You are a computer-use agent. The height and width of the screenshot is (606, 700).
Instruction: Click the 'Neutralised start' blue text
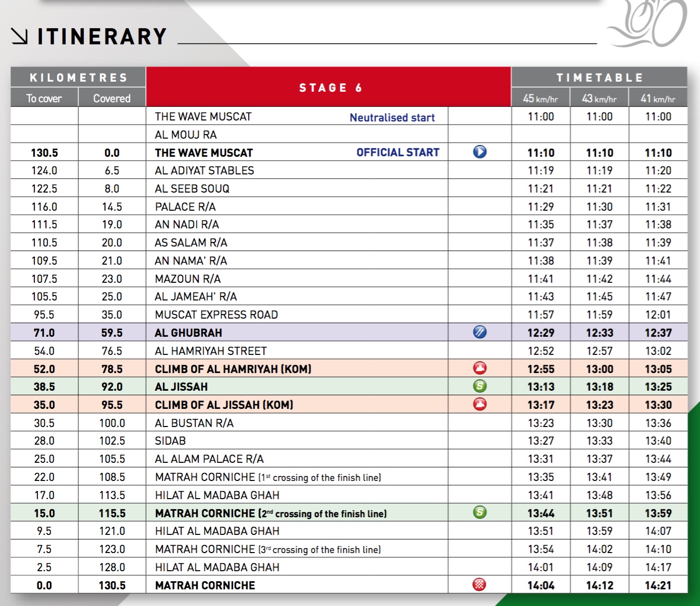(x=392, y=117)
